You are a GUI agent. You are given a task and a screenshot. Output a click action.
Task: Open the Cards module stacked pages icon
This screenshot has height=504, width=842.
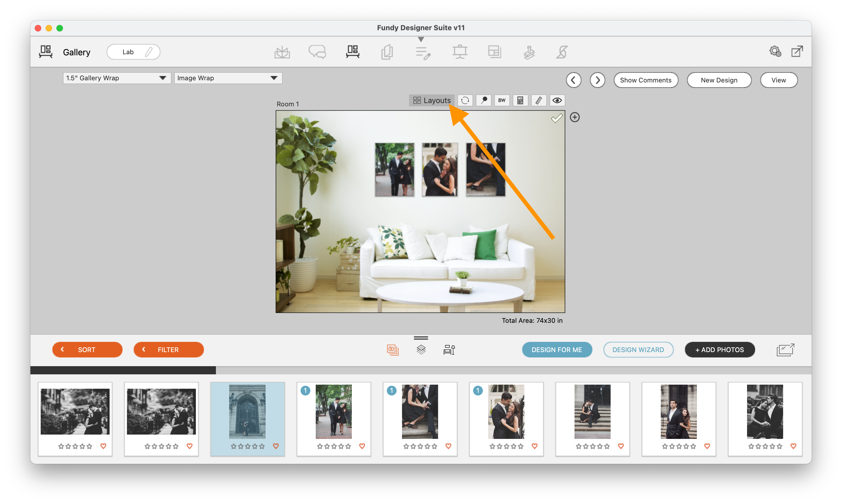pyautogui.click(x=387, y=52)
